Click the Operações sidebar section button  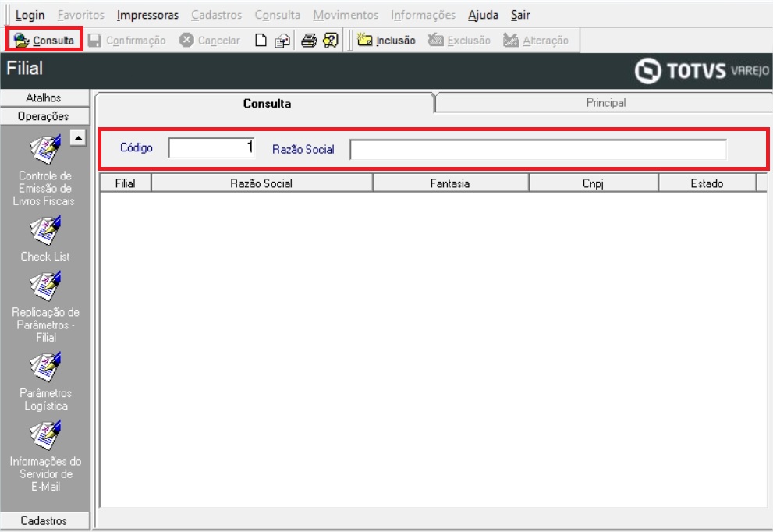(44, 116)
